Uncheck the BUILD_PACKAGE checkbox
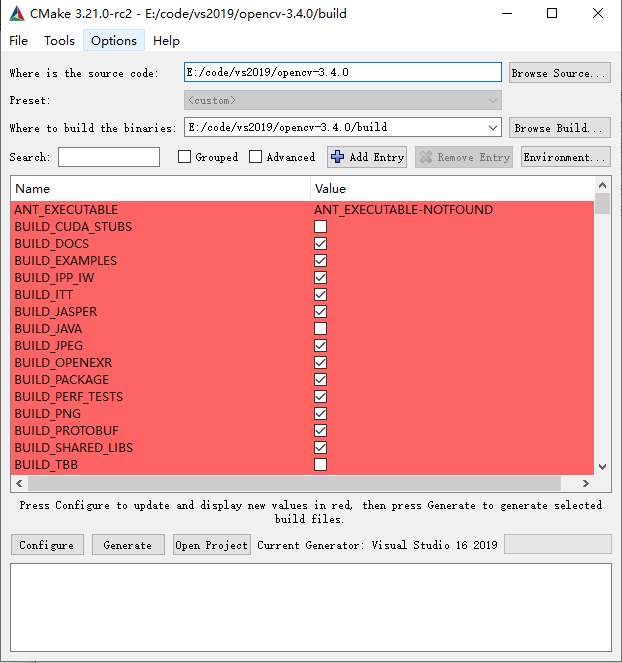Image resolution: width=622 pixels, height=663 pixels. (x=321, y=380)
